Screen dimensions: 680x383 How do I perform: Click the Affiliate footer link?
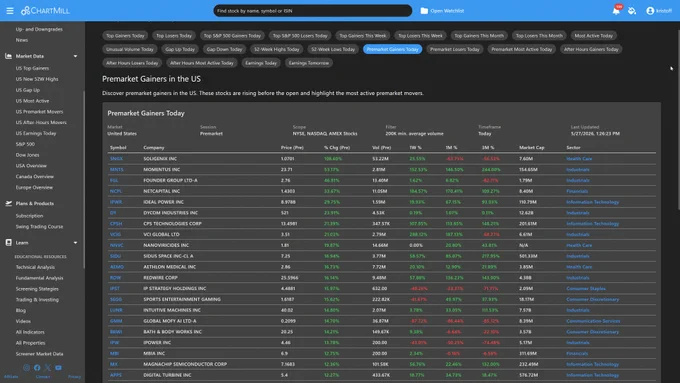pyautogui.click(x=11, y=376)
